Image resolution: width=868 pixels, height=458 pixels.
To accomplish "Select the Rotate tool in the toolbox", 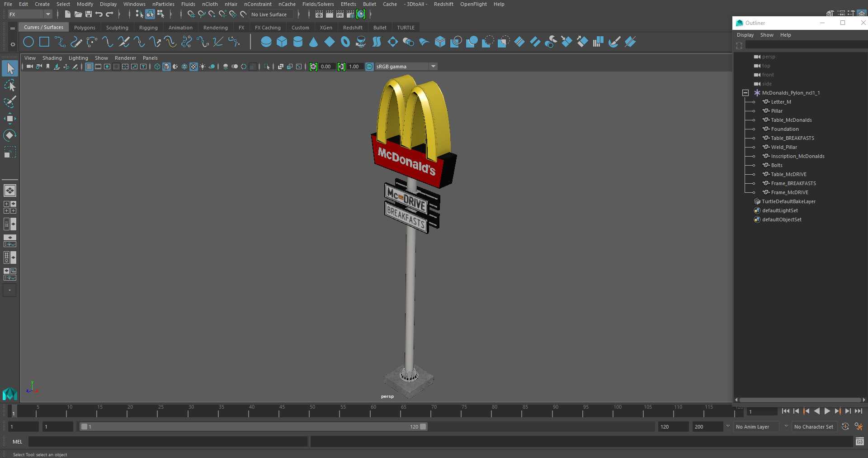I will (x=9, y=135).
